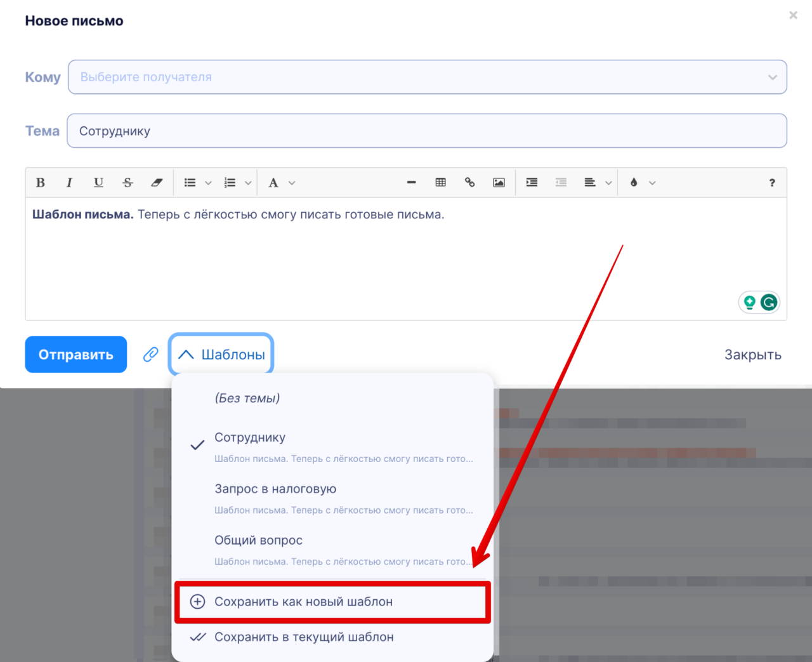Click the Новое письмо dialog title
812x662 pixels.
[x=74, y=21]
